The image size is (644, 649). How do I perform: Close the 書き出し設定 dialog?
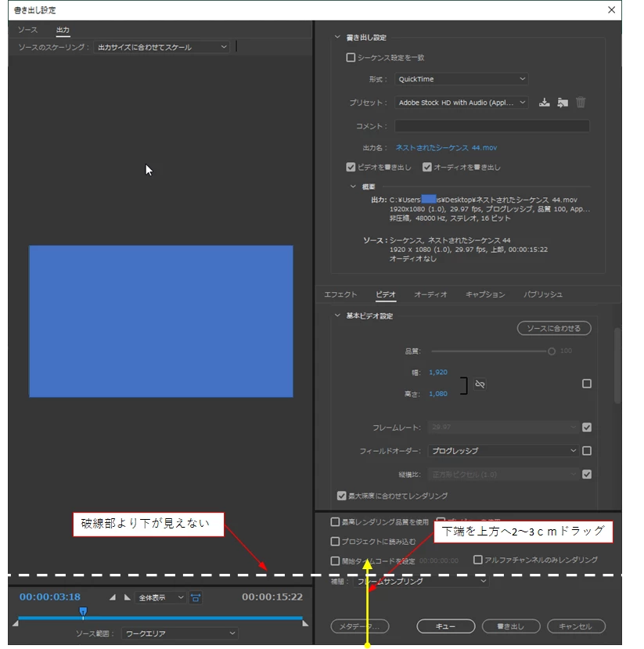(x=611, y=9)
